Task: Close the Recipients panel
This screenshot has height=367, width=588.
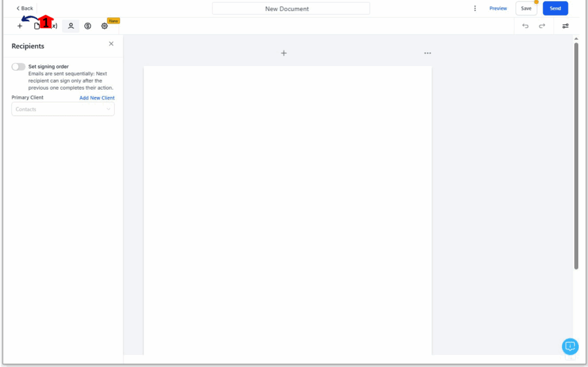Action: click(111, 44)
